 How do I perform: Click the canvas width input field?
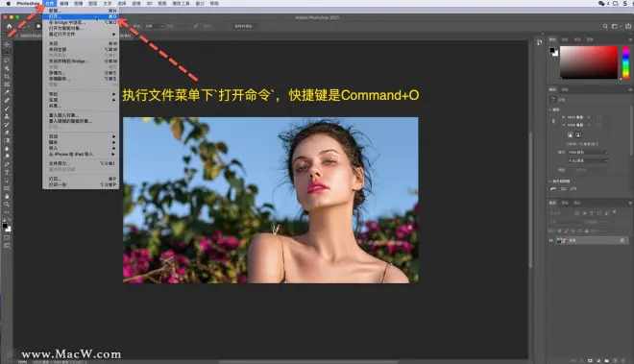[x=575, y=117]
